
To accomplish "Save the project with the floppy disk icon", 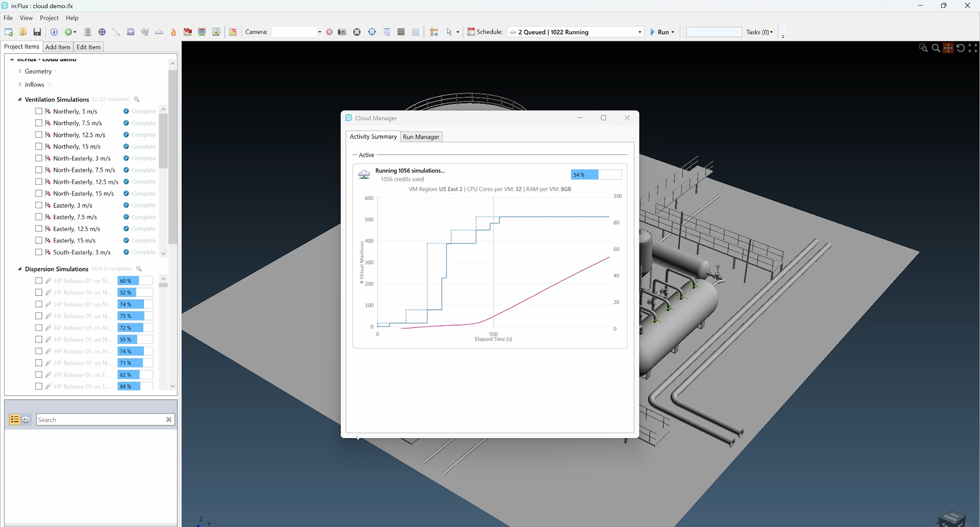I will [x=37, y=32].
